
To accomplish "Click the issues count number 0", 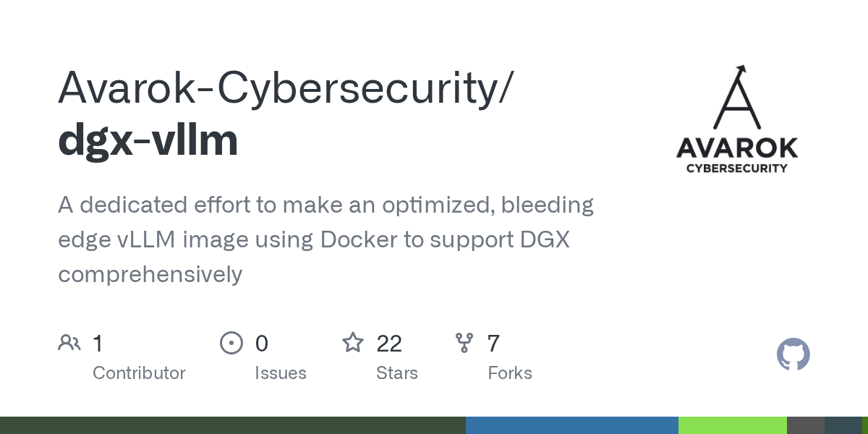I will (262, 344).
